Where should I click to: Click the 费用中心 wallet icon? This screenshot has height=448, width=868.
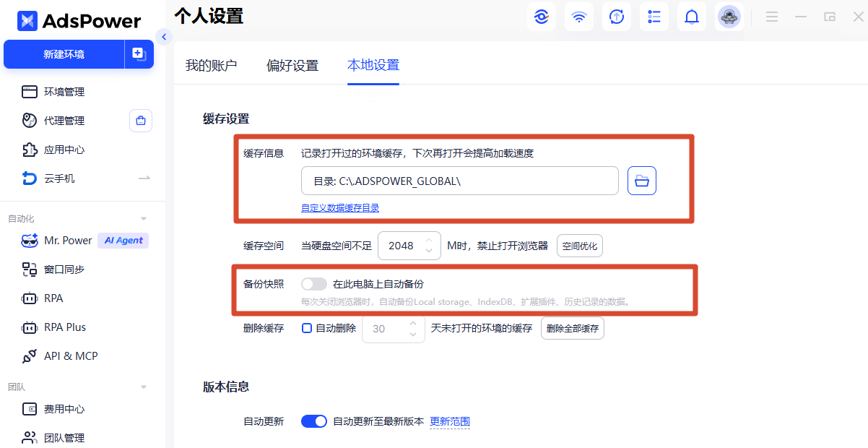(x=29, y=409)
